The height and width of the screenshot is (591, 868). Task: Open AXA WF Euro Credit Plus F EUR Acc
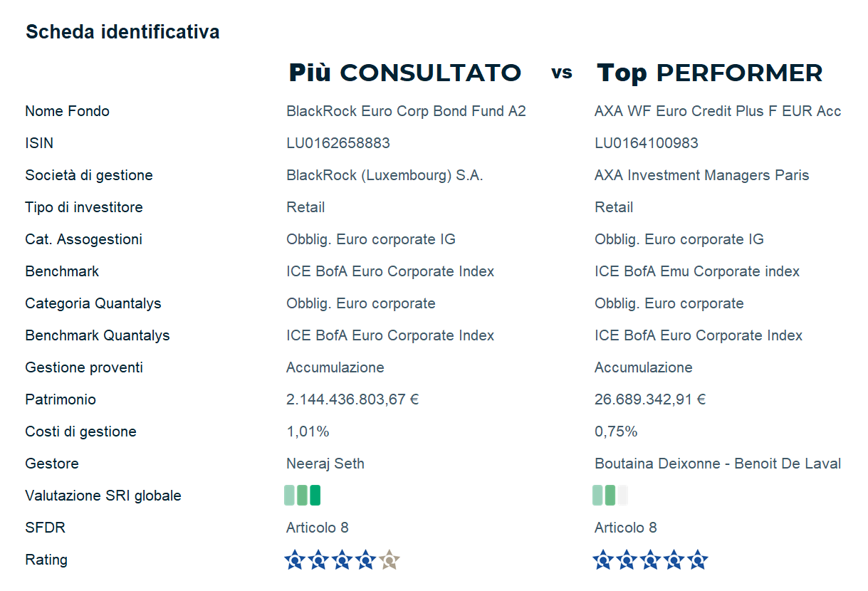[718, 111]
